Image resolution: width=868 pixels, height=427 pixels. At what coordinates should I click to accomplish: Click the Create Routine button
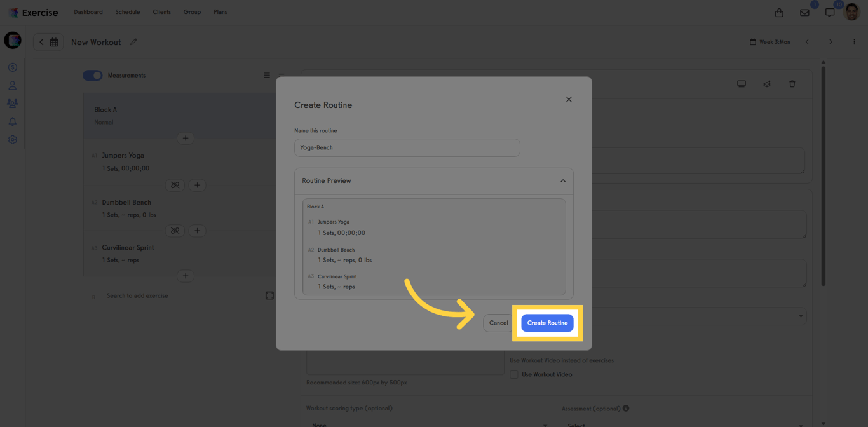547,323
